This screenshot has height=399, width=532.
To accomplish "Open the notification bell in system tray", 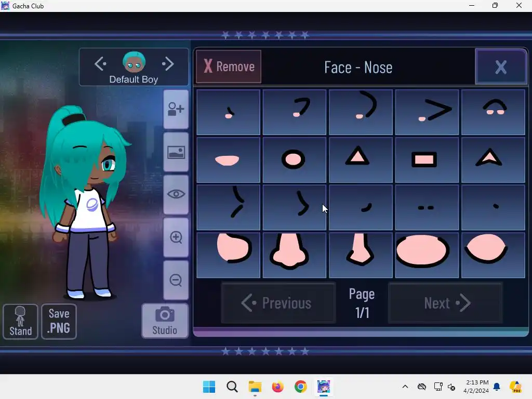I will (x=497, y=387).
